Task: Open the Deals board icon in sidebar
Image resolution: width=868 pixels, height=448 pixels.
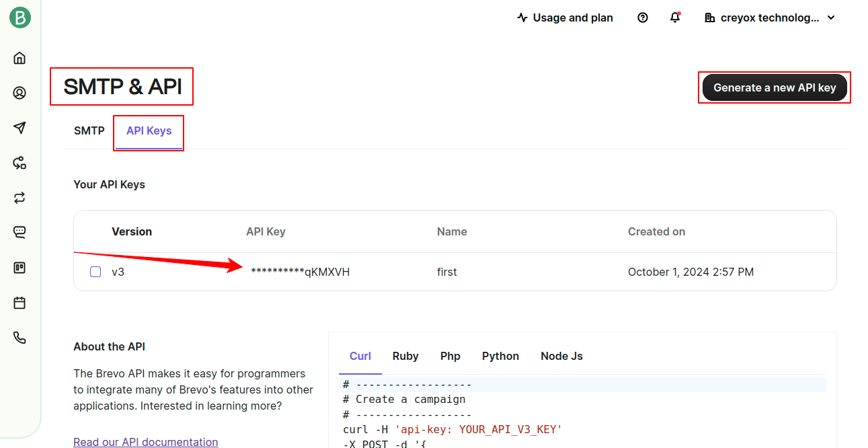Action: click(19, 268)
